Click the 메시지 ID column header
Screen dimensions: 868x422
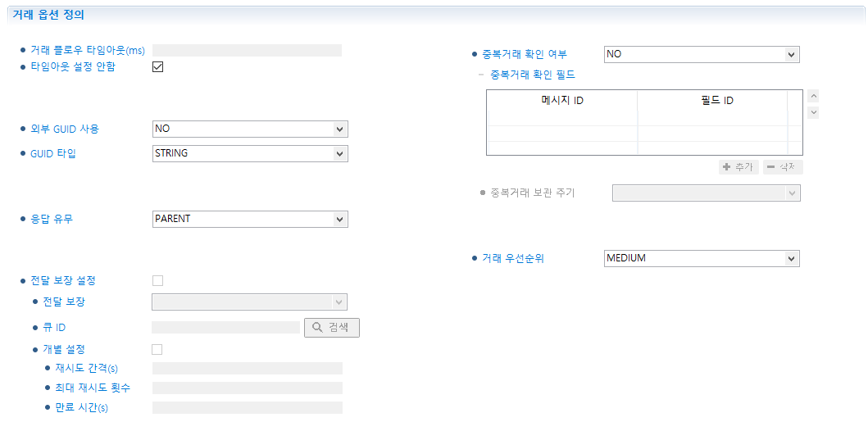[x=561, y=101]
